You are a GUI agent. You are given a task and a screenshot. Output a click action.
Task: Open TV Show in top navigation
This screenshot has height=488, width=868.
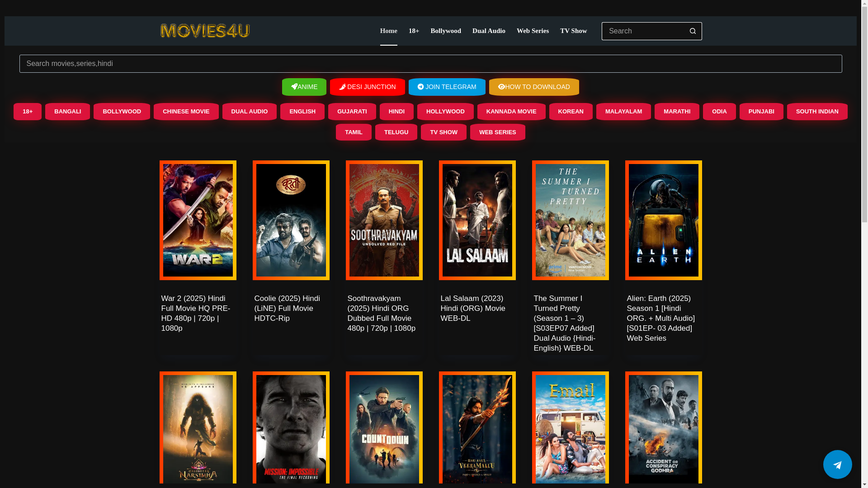[573, 31]
